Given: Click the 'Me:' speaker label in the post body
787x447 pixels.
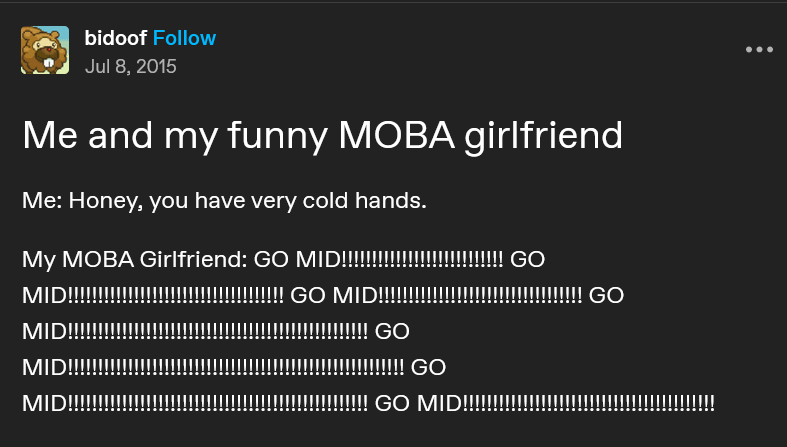Looking at the screenshot, I should pos(43,201).
